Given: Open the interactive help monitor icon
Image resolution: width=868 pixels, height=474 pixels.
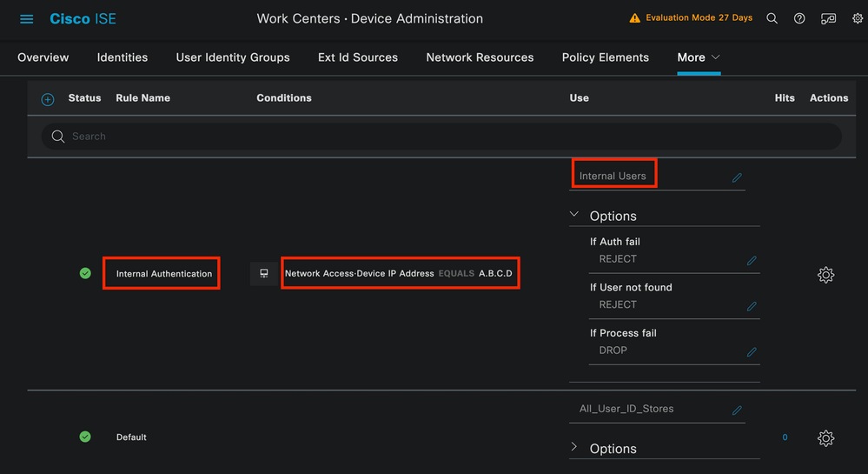Looking at the screenshot, I should tap(828, 19).
